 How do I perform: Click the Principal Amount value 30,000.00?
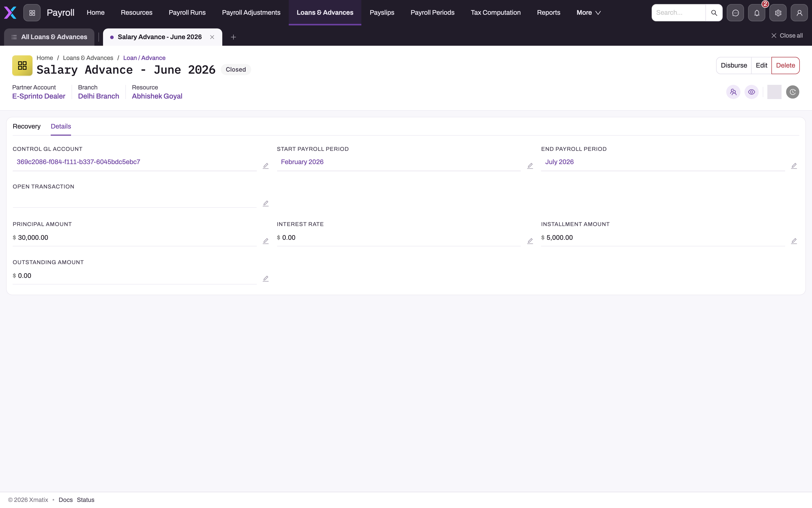[33, 237]
